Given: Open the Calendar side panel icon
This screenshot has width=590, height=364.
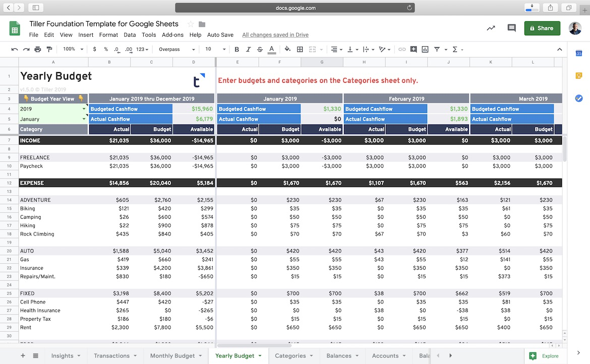Looking at the screenshot, I should pyautogui.click(x=579, y=53).
